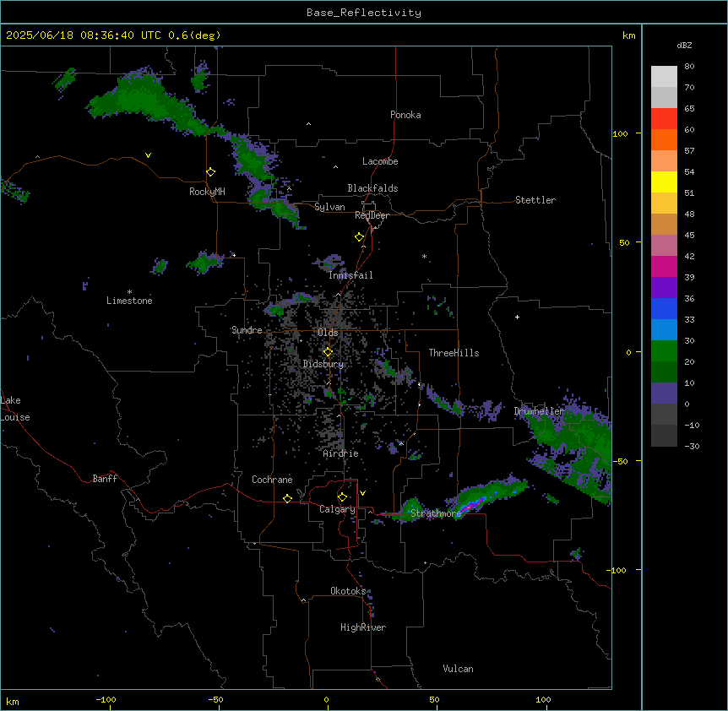Click the yellow diamond marker above RockyMH

point(211,172)
